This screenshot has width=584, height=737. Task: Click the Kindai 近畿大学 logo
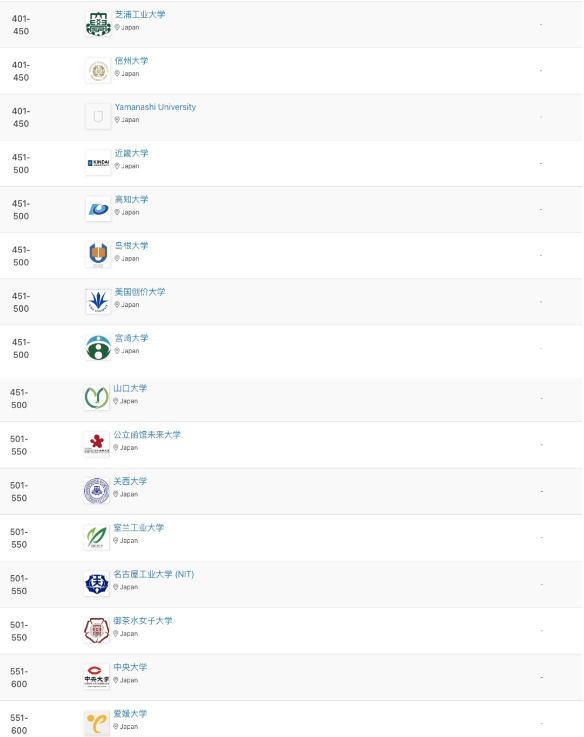pos(98,163)
